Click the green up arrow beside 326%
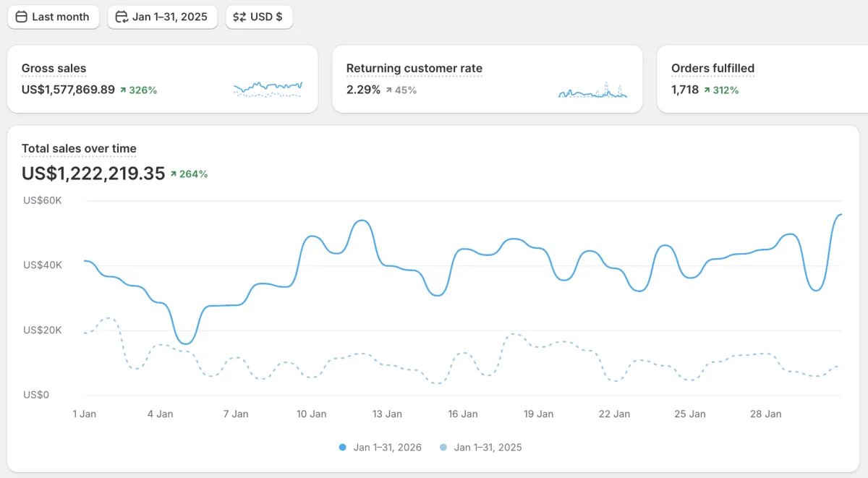 (x=123, y=90)
